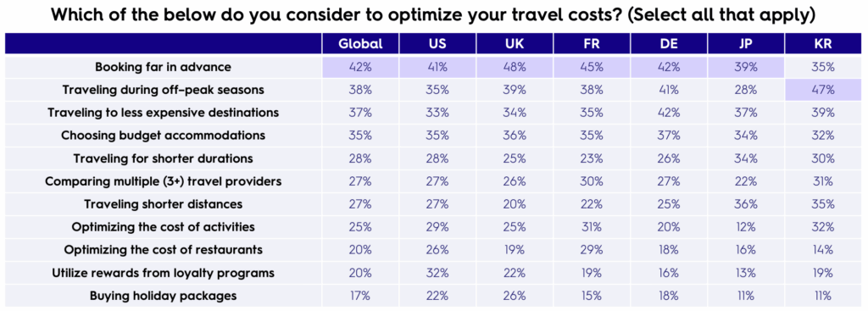Select the Buying holiday packages row label
The height and width of the screenshot is (311, 868).
pyautogui.click(x=163, y=296)
